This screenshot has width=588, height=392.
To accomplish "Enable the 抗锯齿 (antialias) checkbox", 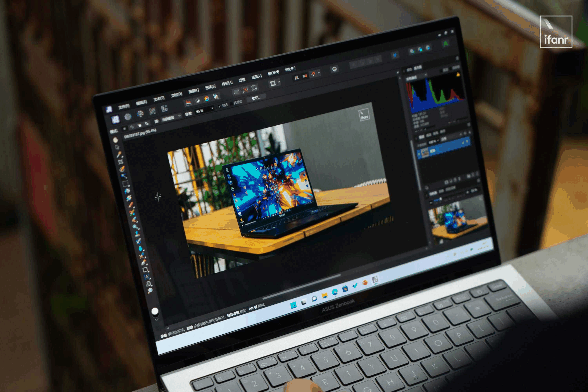I will tap(231, 103).
